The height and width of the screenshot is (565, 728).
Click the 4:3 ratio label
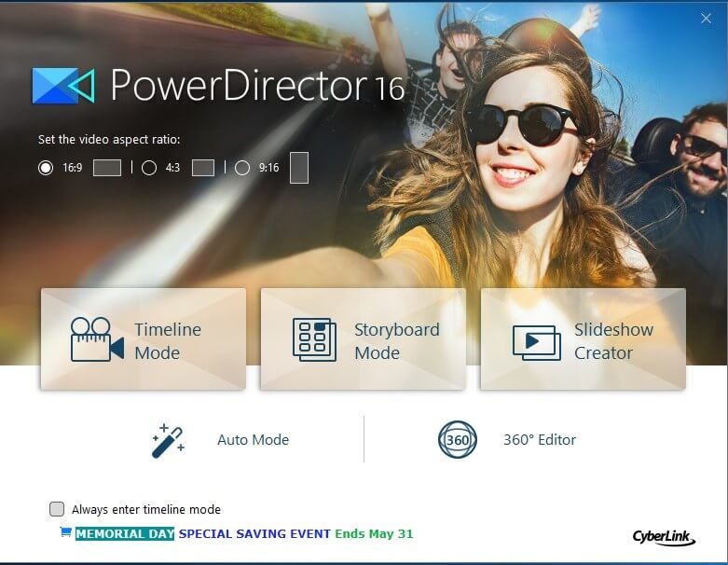[172, 168]
